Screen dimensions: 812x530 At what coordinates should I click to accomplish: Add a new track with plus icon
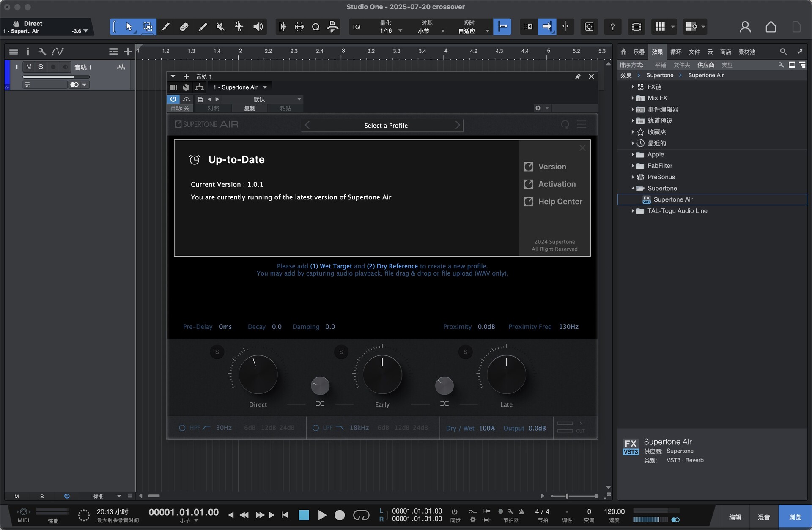[128, 52]
